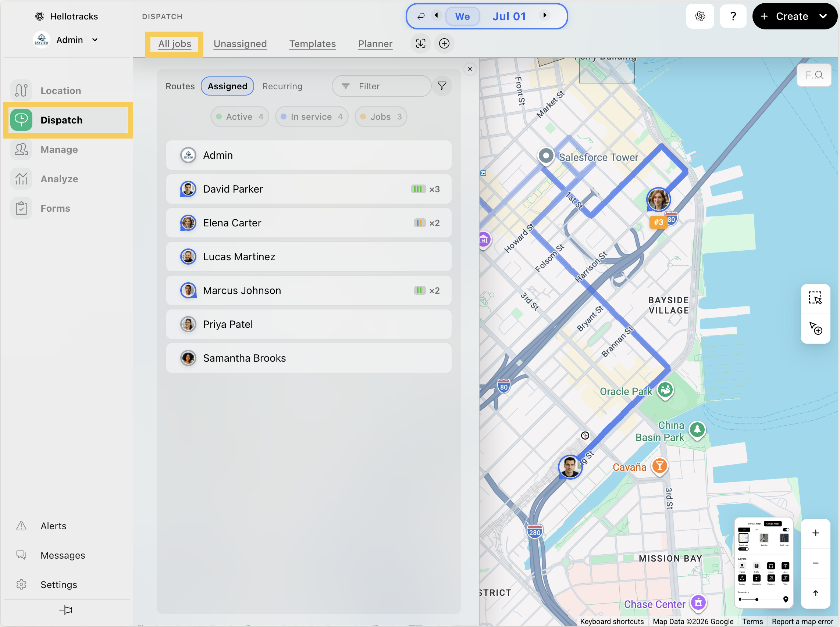Viewport: 840px width, 627px height.
Task: Toggle the Members layer
Action: 771,578
